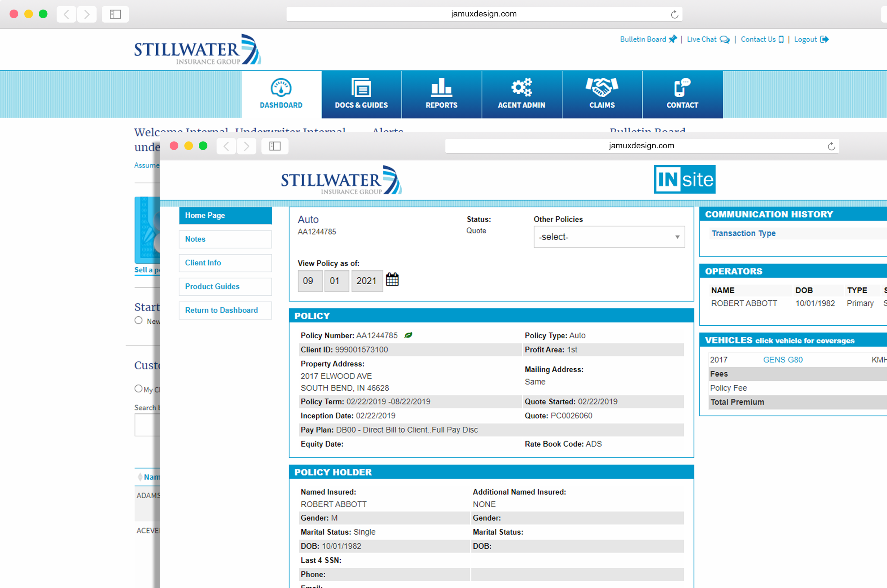
Task: Click the INsite logo
Action: click(x=685, y=179)
